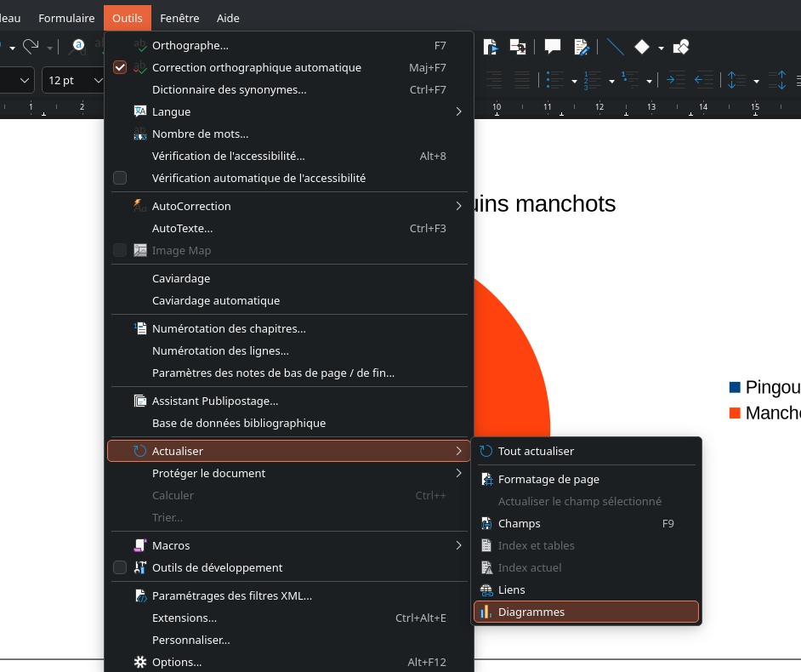Image resolution: width=801 pixels, height=672 pixels.
Task: Toggle the ordered list icon
Action: point(593,80)
